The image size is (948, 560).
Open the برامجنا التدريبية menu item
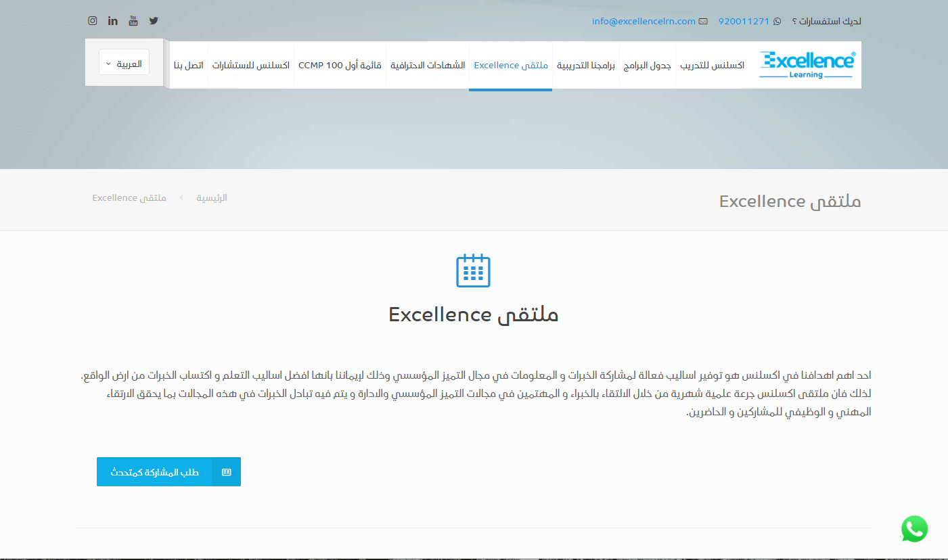tap(586, 66)
